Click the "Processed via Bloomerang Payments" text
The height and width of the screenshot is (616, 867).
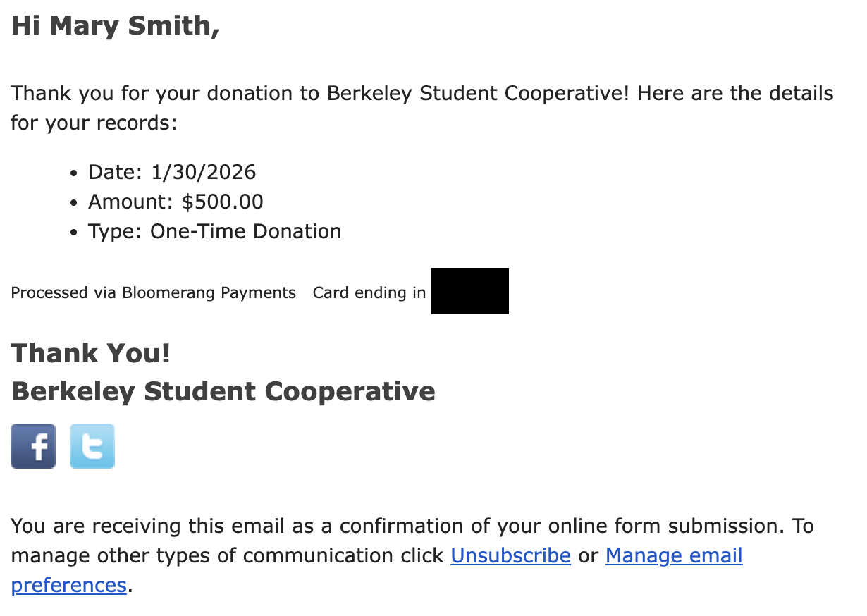coord(153,292)
